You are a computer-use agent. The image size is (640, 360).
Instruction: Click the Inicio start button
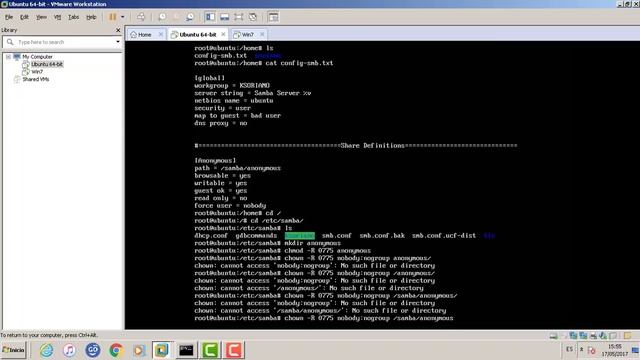pos(13,350)
